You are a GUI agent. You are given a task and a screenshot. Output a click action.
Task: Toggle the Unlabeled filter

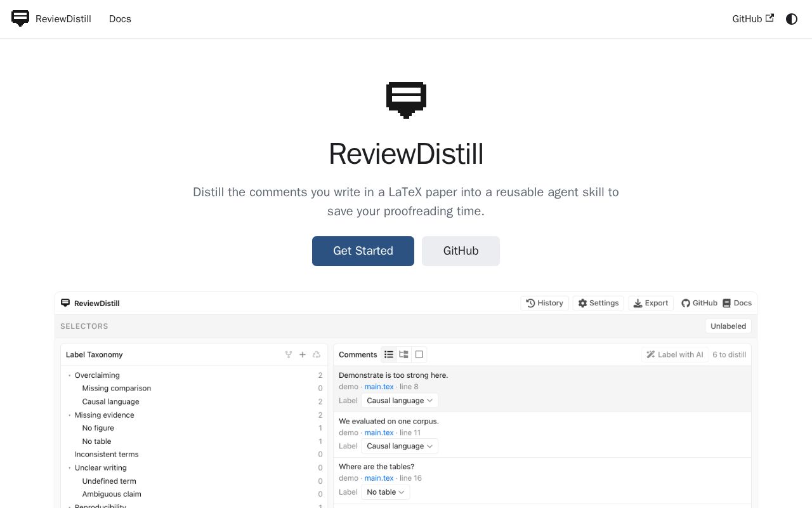coord(728,326)
